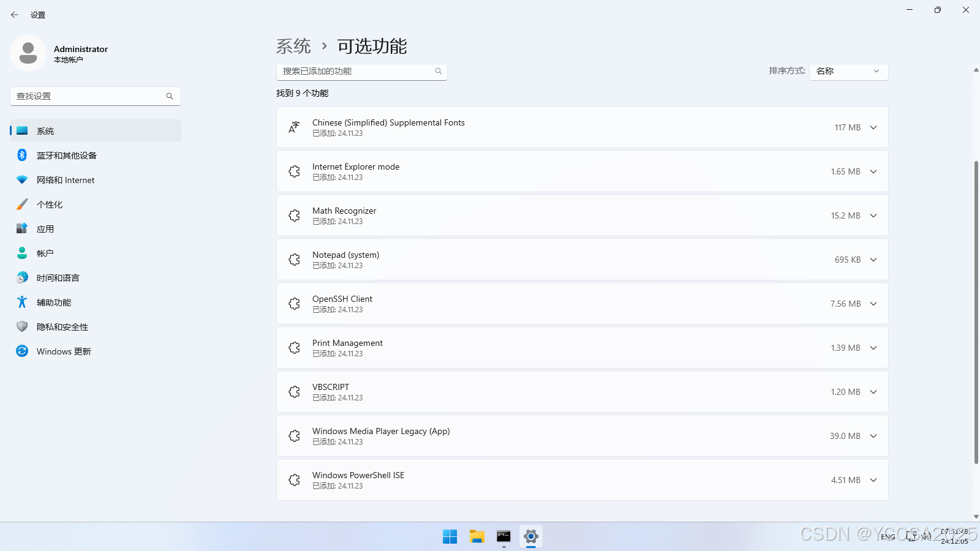Open Windows 更新 in the sidebar

click(x=96, y=351)
